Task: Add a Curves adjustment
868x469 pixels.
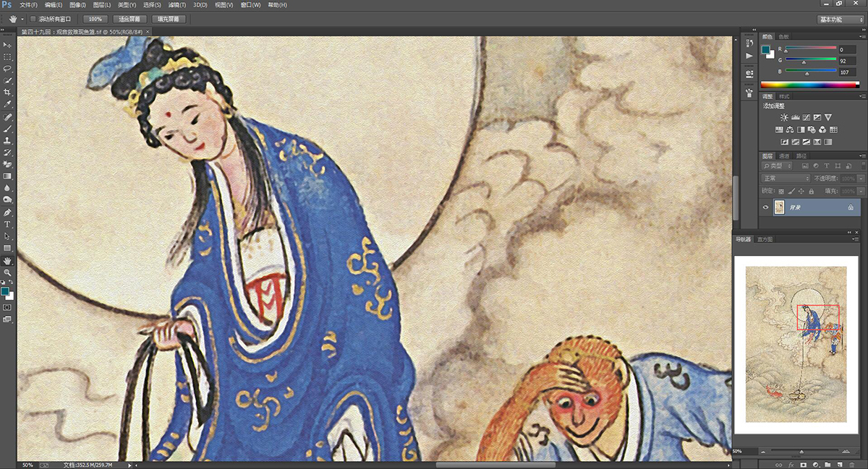Action: (x=806, y=117)
